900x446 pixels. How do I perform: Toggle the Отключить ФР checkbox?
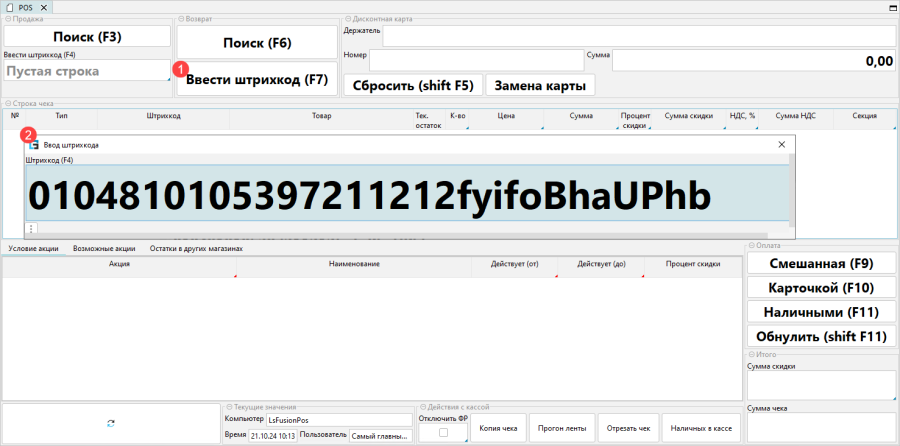click(442, 433)
